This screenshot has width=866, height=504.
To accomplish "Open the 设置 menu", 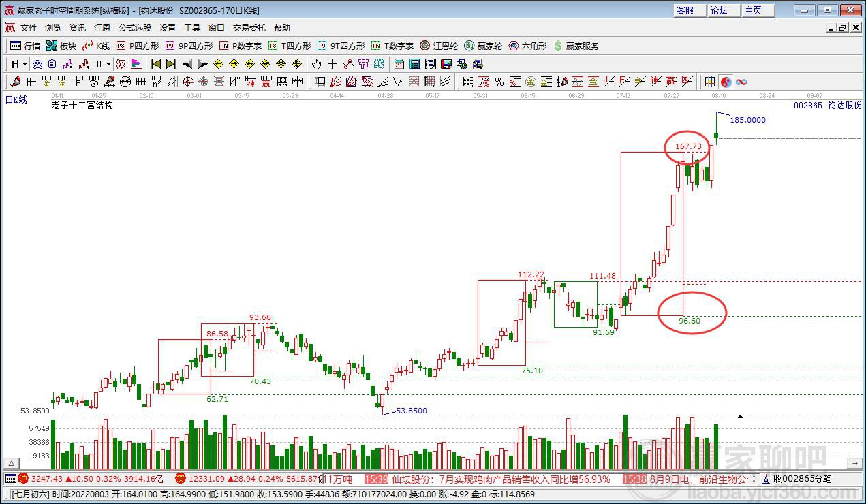I will [168, 27].
